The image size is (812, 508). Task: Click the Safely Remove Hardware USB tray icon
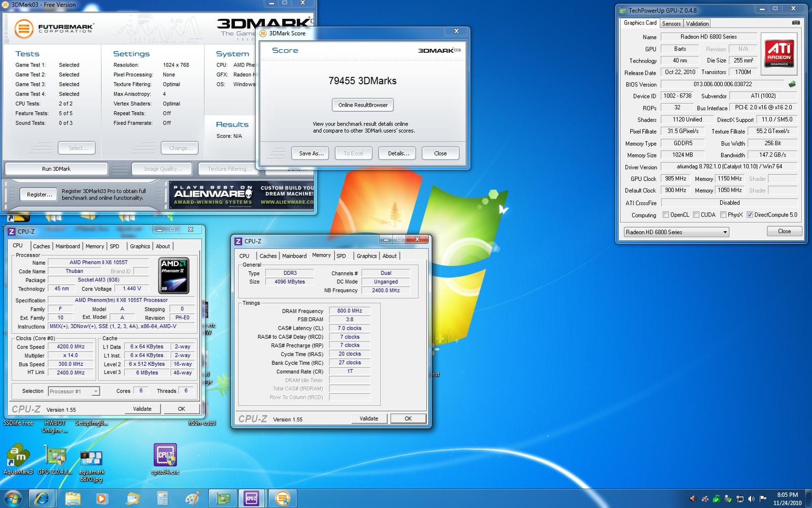[728, 499]
